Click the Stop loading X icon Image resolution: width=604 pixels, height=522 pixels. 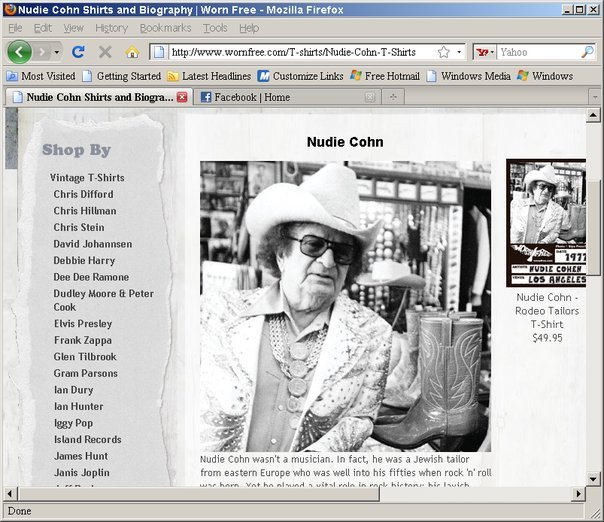(x=105, y=52)
